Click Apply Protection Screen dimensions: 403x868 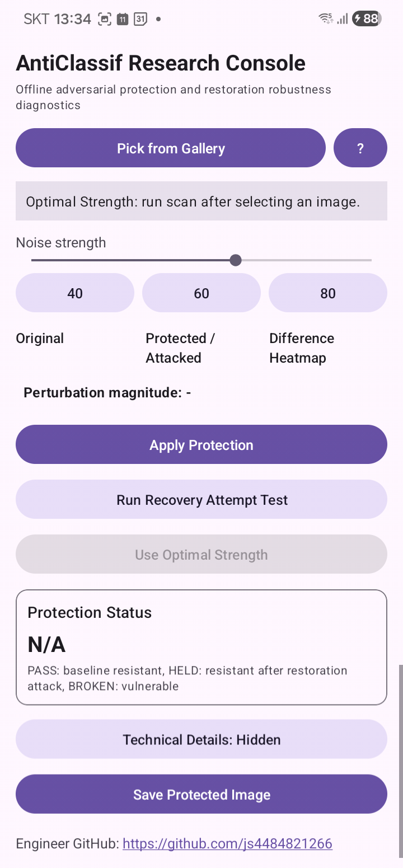point(201,445)
